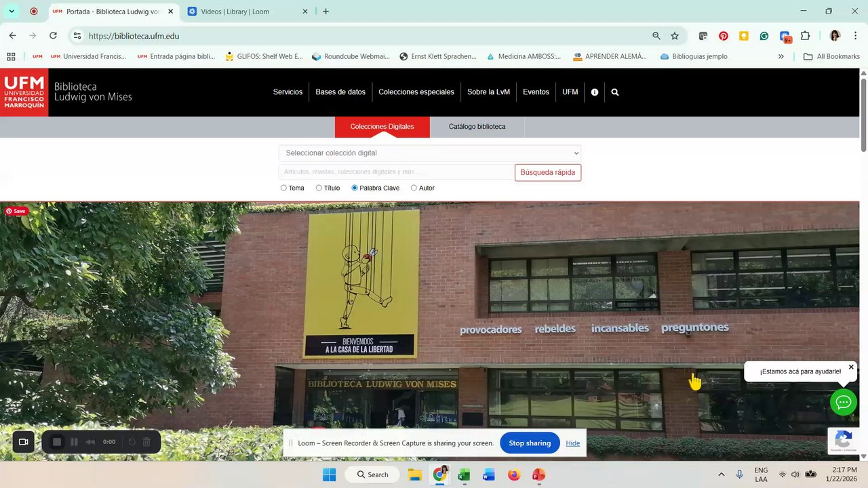This screenshot has width=868, height=488.
Task: Open PowerPoint from taskbar
Action: pos(539,474)
